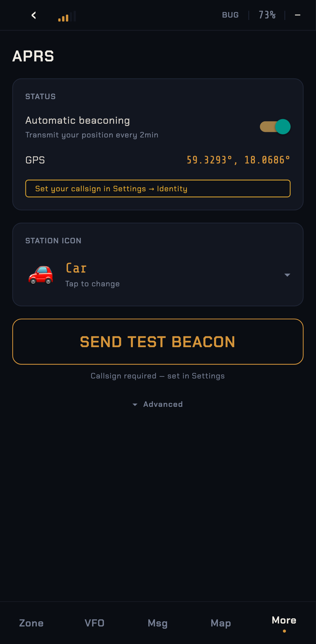Open the Msg tab

[x=158, y=623]
